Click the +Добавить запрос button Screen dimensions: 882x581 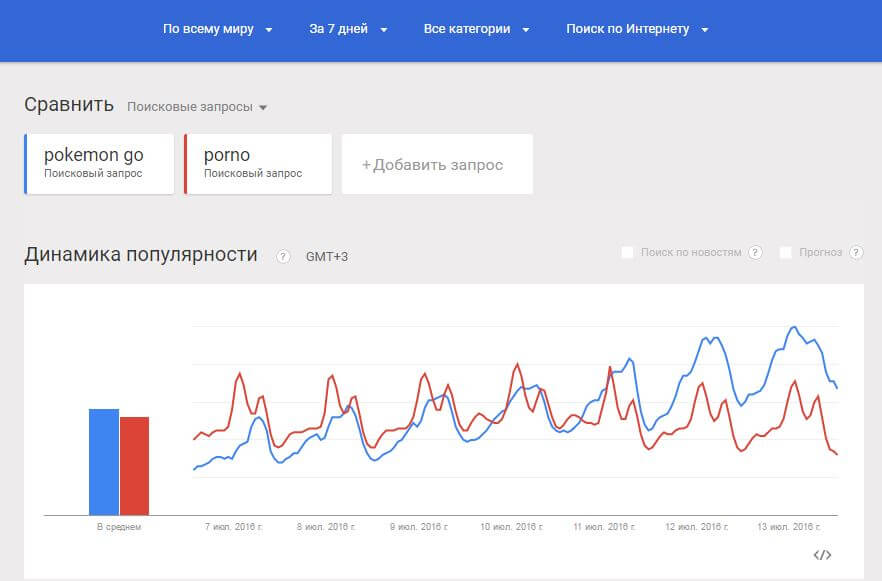(437, 165)
